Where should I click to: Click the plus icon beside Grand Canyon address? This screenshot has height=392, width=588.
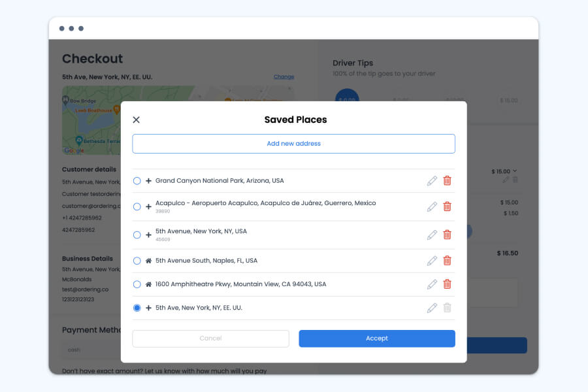point(148,180)
